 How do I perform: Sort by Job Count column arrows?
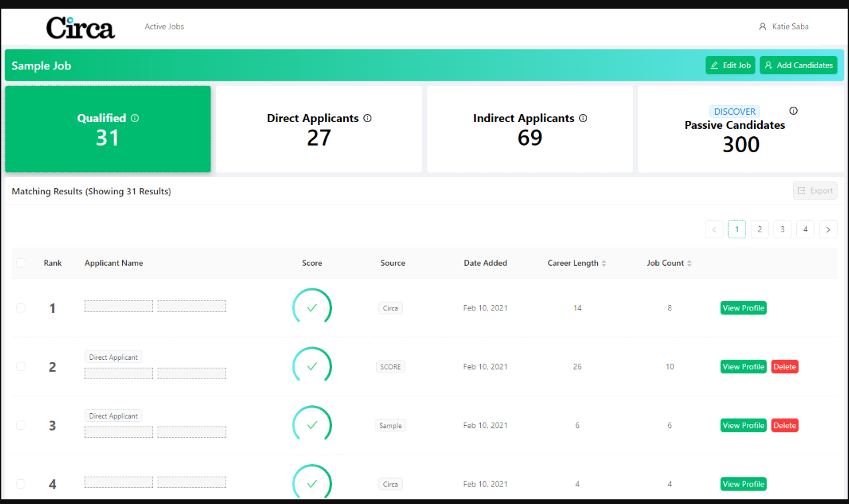coord(689,264)
